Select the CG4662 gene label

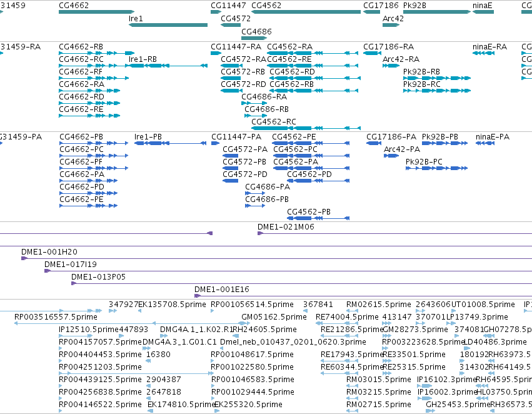pyautogui.click(x=74, y=6)
